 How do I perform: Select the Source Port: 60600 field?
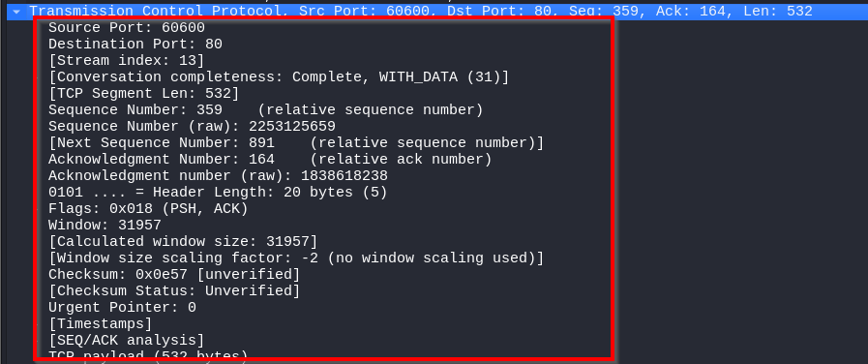point(126,28)
